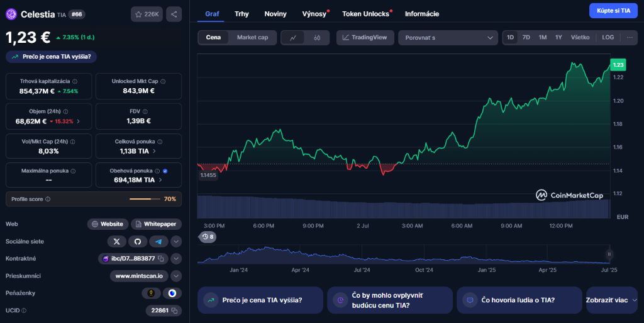
Task: Show info tooltip for FDV
Action: click(x=145, y=111)
